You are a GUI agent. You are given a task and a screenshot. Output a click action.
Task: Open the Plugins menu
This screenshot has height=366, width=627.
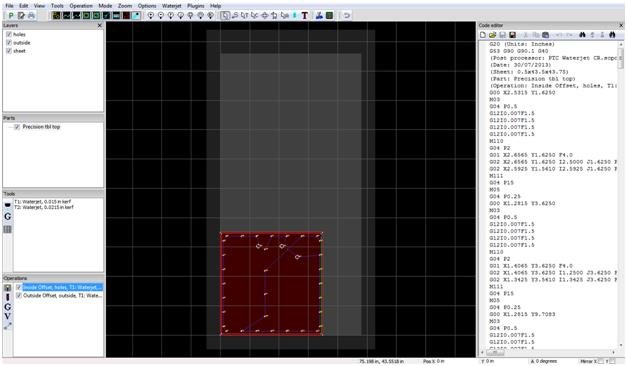click(x=196, y=6)
